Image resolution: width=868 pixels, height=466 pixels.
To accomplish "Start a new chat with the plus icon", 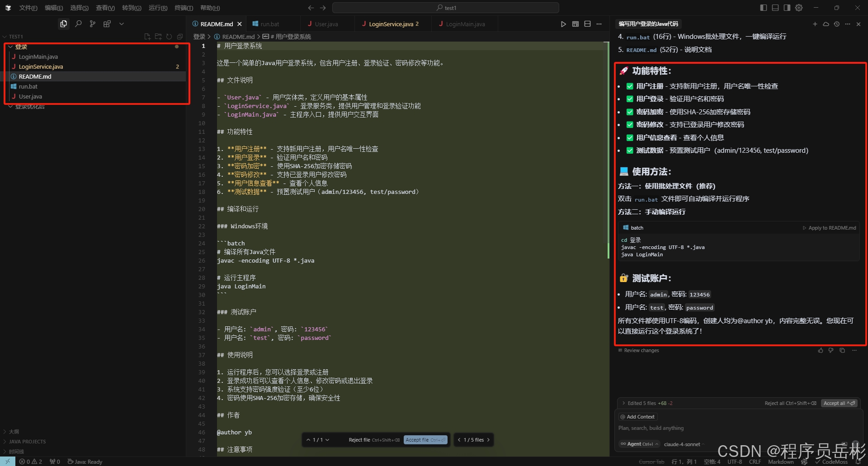I will pos(815,24).
